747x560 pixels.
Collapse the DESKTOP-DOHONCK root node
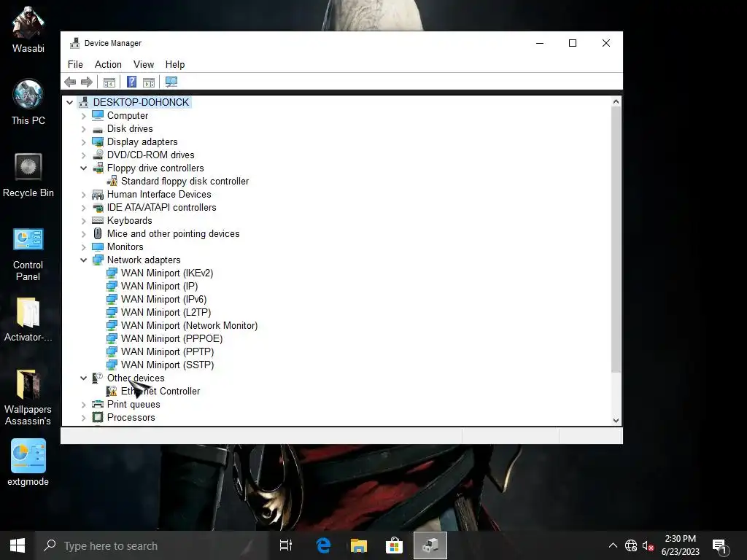69,102
